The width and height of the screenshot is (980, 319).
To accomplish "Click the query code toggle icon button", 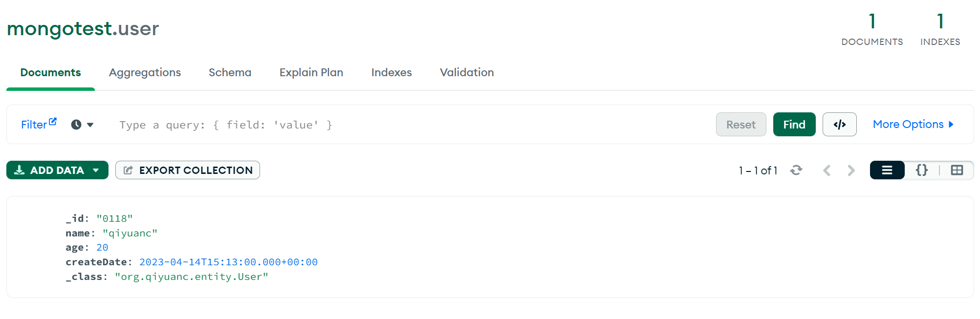I will [x=839, y=125].
